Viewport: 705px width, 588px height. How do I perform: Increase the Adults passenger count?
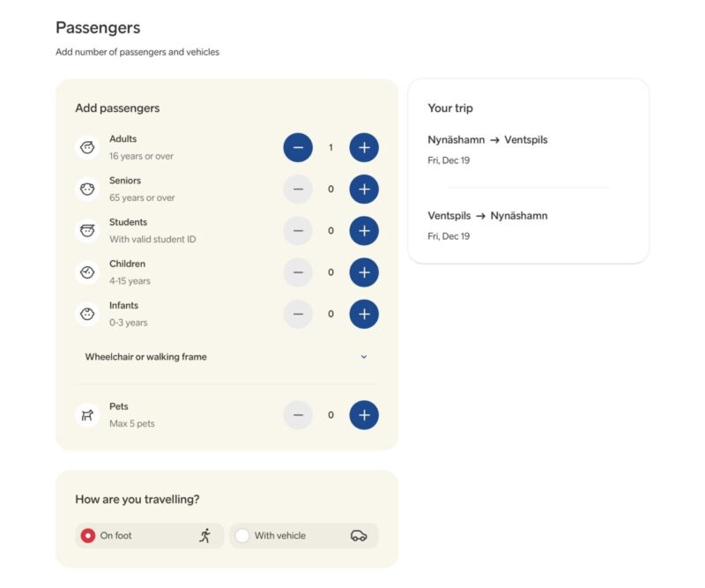click(364, 147)
